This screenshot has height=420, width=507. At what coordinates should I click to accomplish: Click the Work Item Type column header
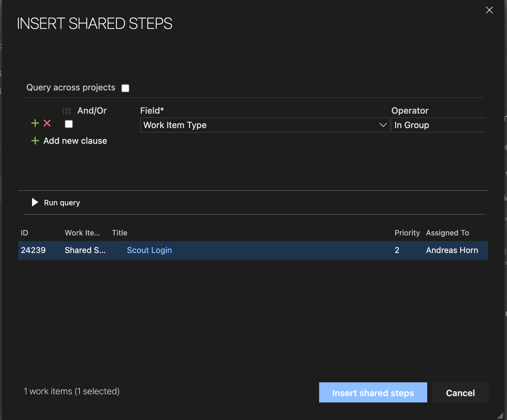[x=82, y=233]
